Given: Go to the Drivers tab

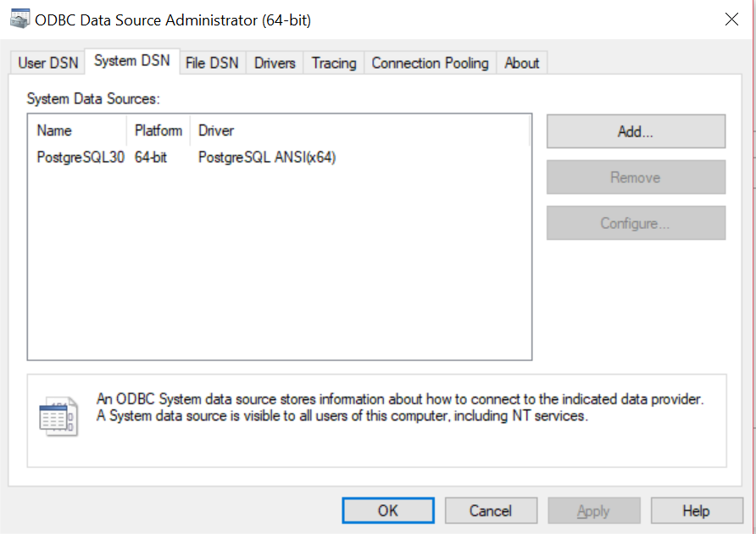Looking at the screenshot, I should click(x=275, y=64).
